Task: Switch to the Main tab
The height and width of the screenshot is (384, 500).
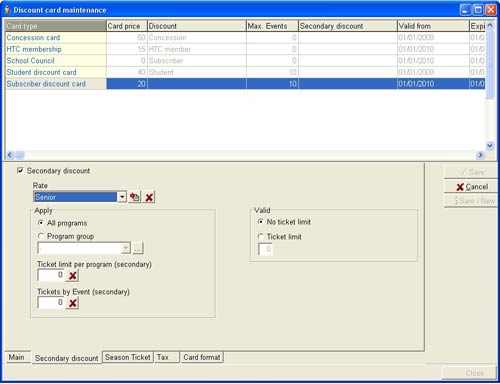Action: 17,357
